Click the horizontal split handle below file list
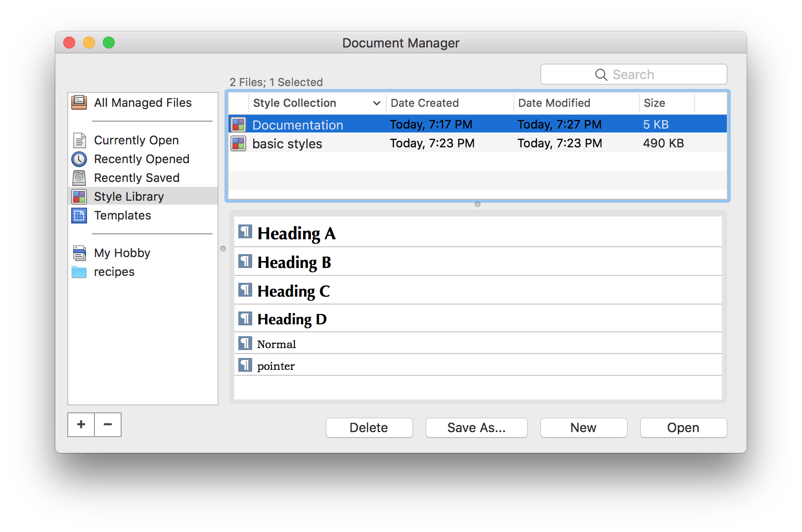Viewport: 802px width, 532px height. pyautogui.click(x=478, y=204)
